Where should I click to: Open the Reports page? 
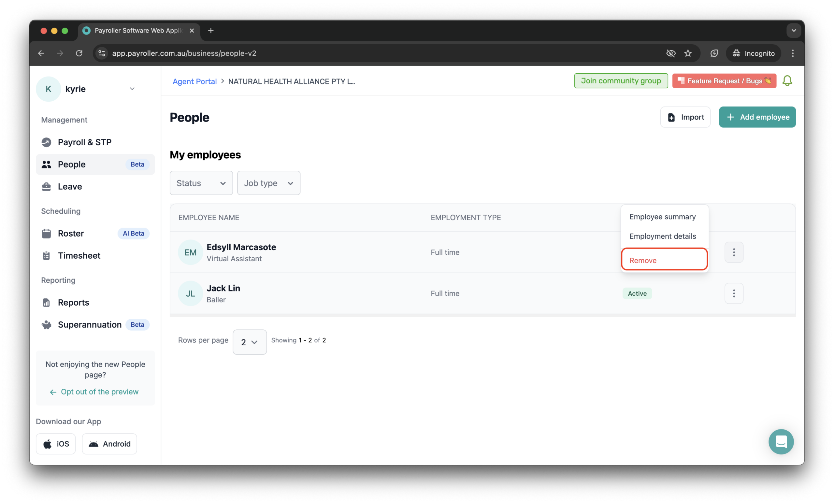(95, 303)
